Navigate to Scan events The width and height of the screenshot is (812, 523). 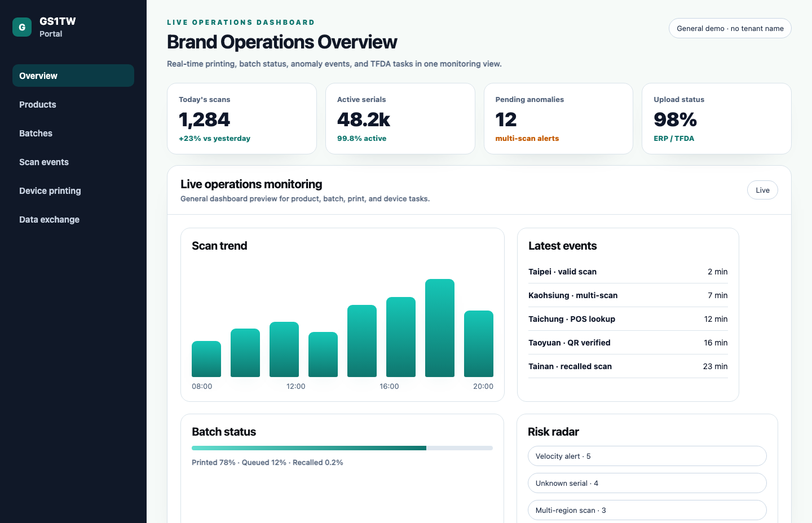(x=73, y=162)
